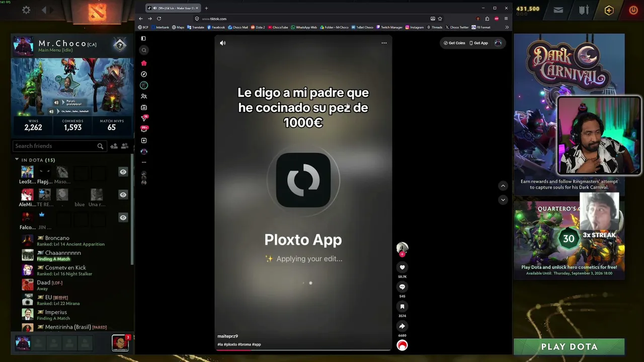This screenshot has height=362, width=644.
Task: Open the browser extensions puzzle icon
Action: (x=487, y=19)
